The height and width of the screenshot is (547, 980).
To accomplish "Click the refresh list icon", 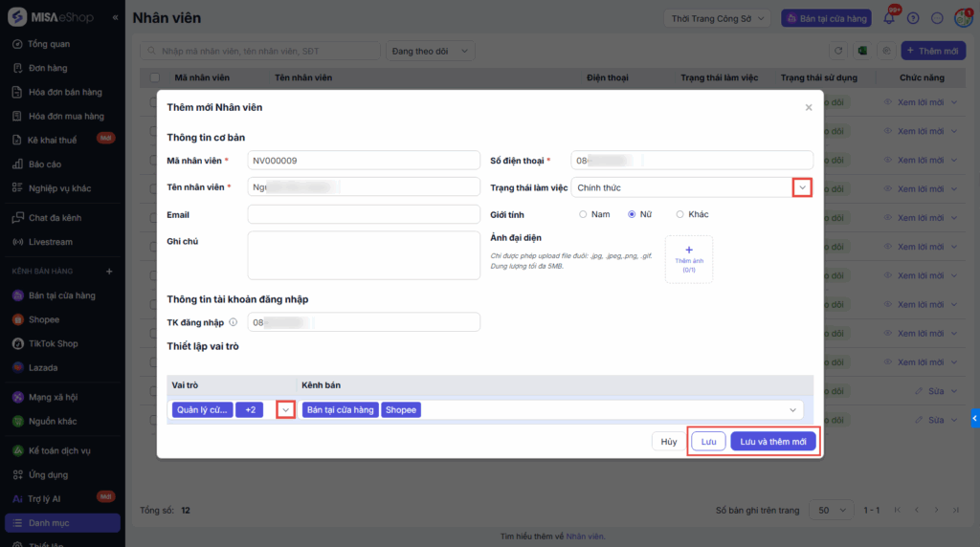I will [x=838, y=51].
